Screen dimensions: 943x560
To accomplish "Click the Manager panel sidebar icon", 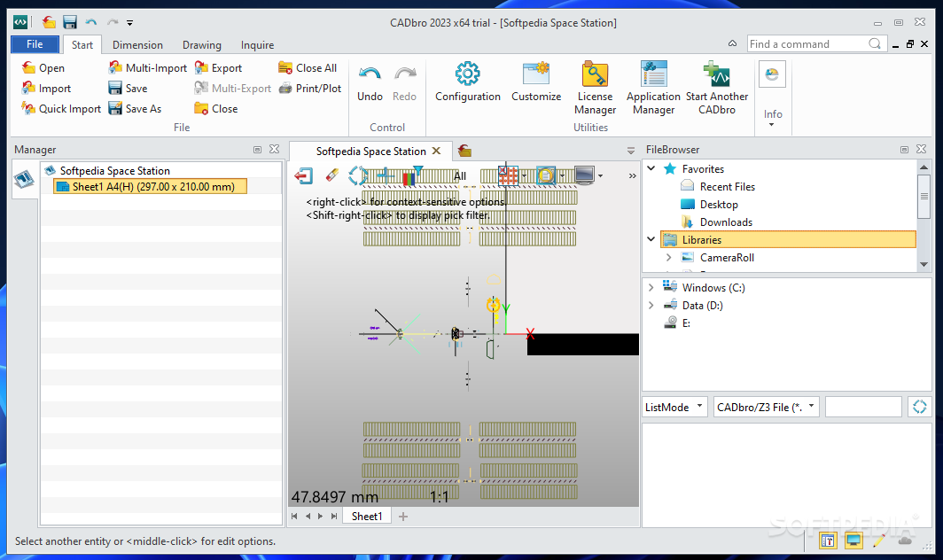I will click(24, 179).
